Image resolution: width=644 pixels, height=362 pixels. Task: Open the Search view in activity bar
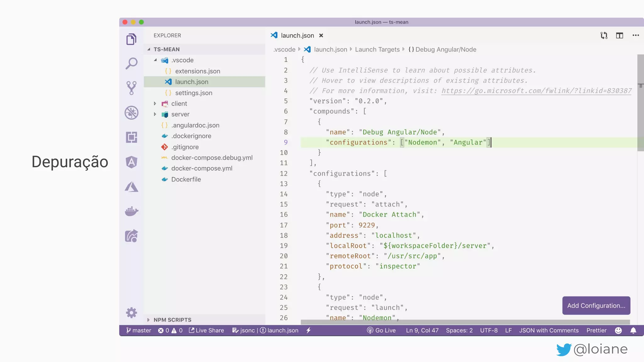[x=131, y=63]
